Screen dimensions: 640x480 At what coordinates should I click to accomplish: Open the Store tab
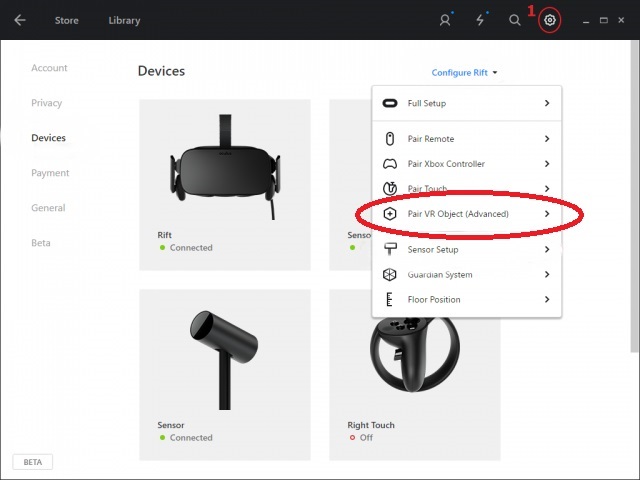pyautogui.click(x=67, y=20)
